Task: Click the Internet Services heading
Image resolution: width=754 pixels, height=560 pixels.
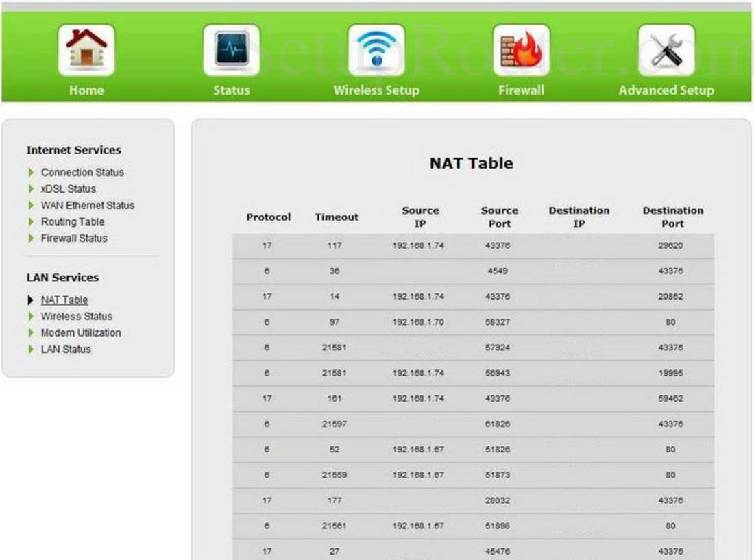Action: (x=73, y=150)
